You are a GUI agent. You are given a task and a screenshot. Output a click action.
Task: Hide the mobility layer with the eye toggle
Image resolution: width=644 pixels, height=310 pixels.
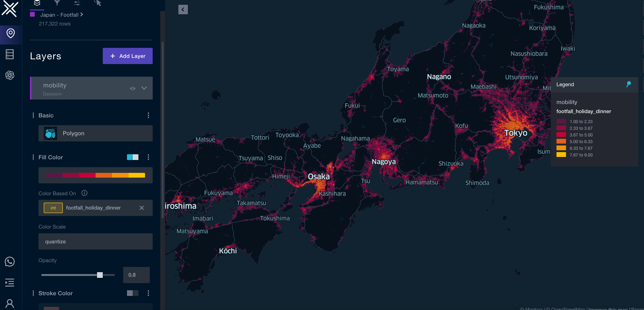tap(132, 88)
